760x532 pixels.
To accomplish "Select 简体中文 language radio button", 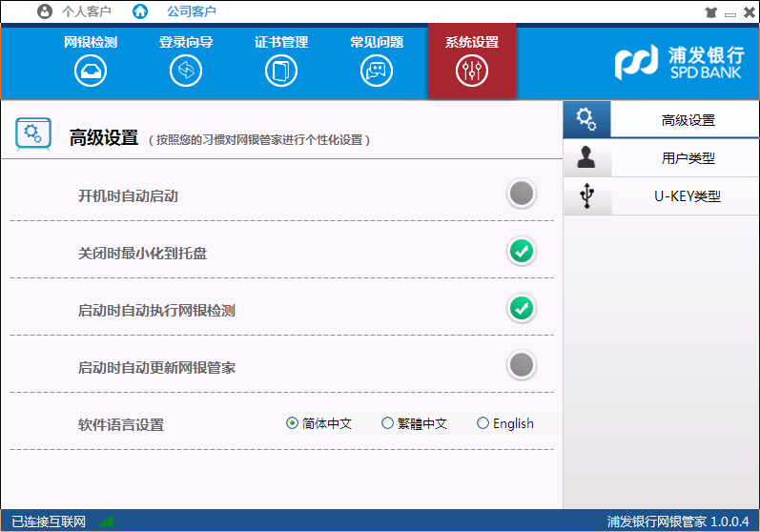I will point(293,423).
